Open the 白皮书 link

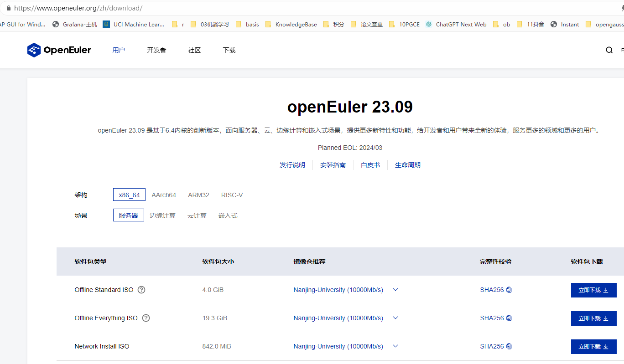click(x=370, y=165)
